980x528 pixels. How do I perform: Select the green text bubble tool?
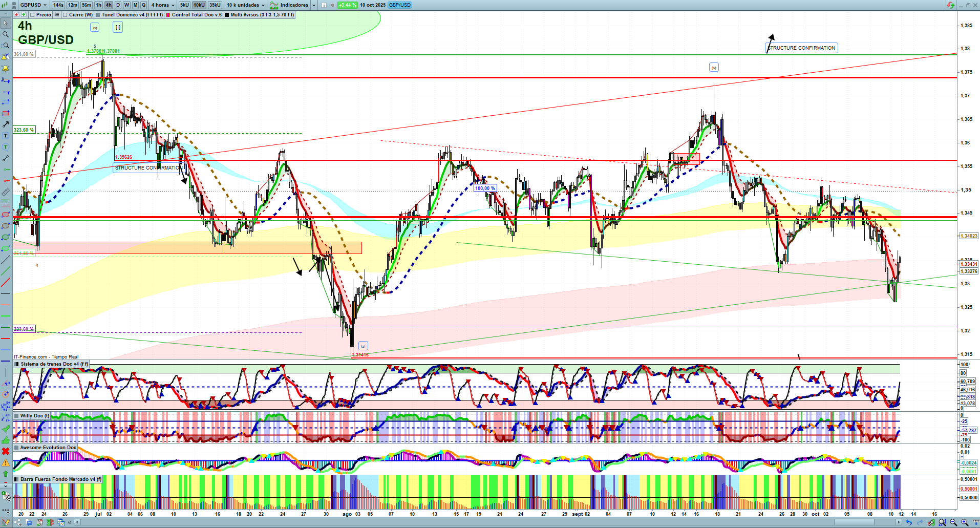click(6, 147)
